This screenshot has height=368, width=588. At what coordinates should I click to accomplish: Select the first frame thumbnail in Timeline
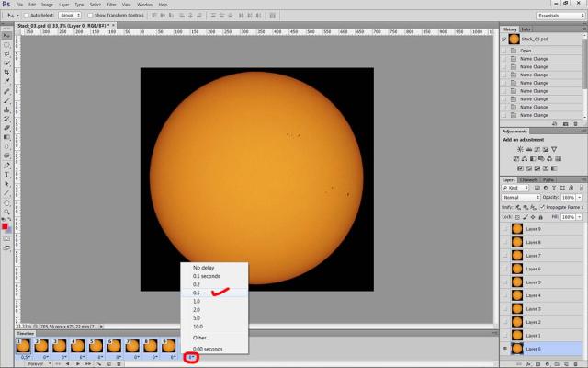click(23, 346)
